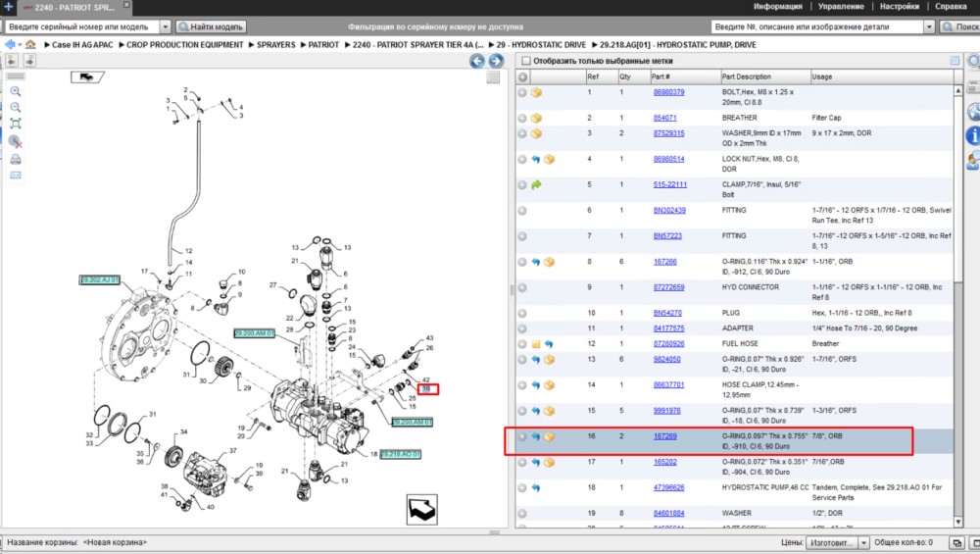Expand breadcrumb arrow before CROP PRODUCTION EQUIPMENT
Viewport: 980px width, 554px height.
[122, 45]
